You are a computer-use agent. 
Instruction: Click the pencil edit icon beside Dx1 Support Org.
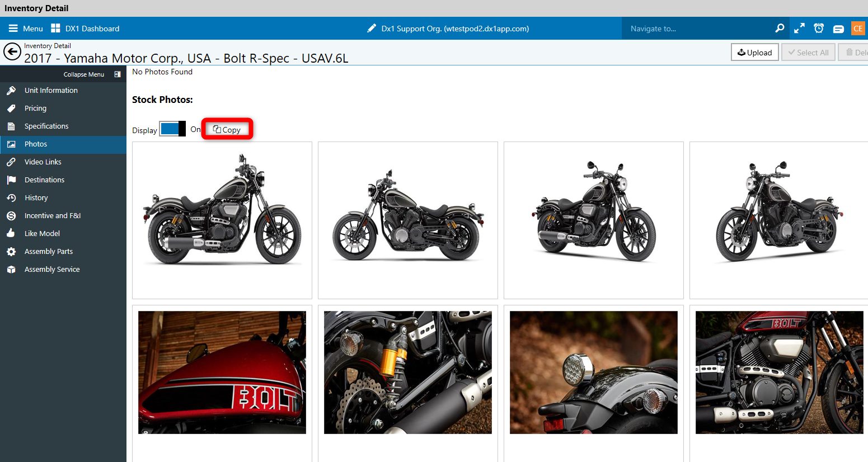(372, 29)
